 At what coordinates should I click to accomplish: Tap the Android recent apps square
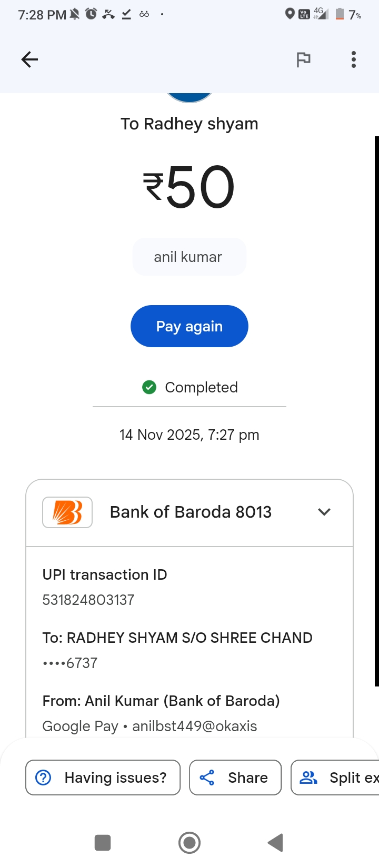pyautogui.click(x=103, y=843)
